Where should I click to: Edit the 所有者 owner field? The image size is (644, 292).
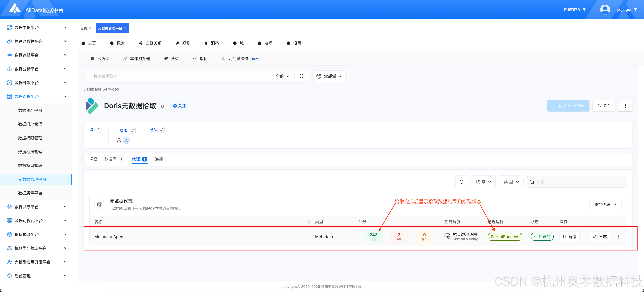coord(133,130)
